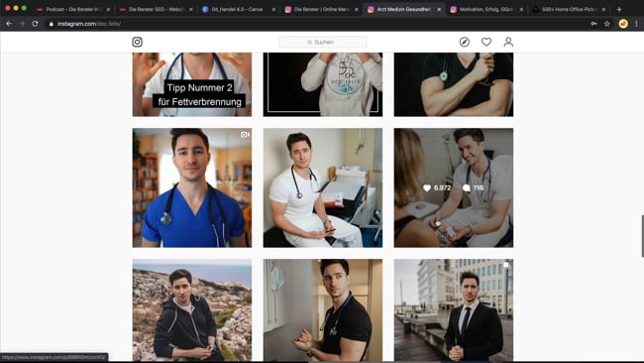The height and width of the screenshot is (363, 644).
Task: Switch to the Die Berater | Online Marketing tab
Action: (321, 9)
